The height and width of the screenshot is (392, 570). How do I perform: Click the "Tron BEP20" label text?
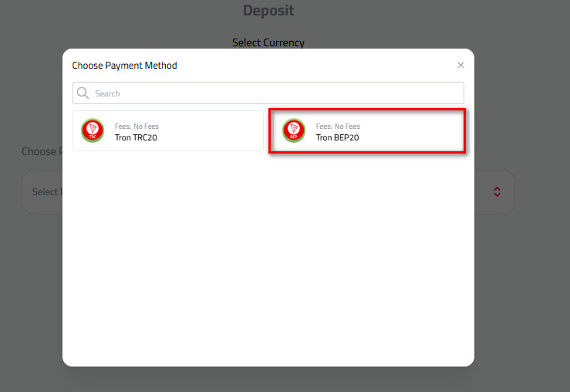(x=337, y=137)
